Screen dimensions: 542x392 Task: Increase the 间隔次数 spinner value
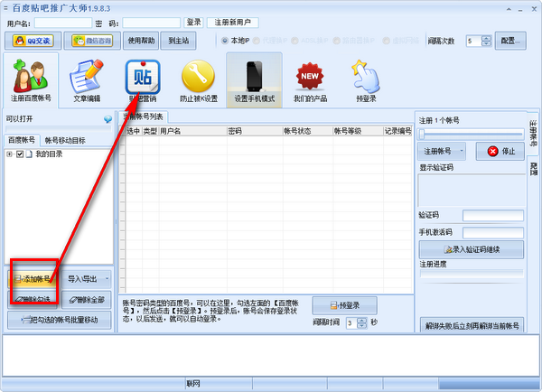pyautogui.click(x=486, y=38)
